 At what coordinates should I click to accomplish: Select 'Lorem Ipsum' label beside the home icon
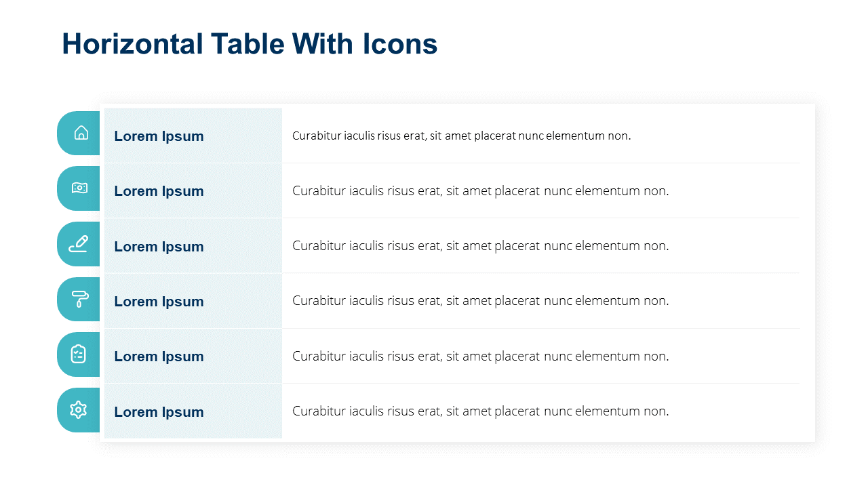[159, 136]
